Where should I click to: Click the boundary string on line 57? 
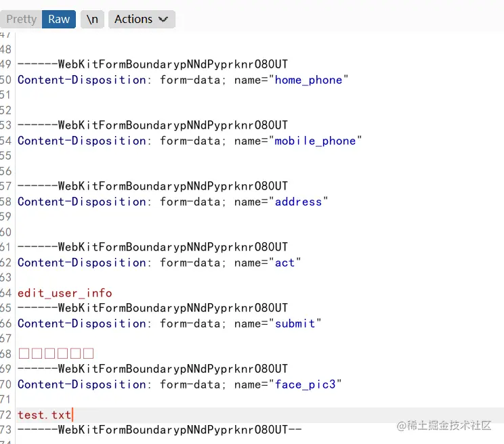coord(152,186)
